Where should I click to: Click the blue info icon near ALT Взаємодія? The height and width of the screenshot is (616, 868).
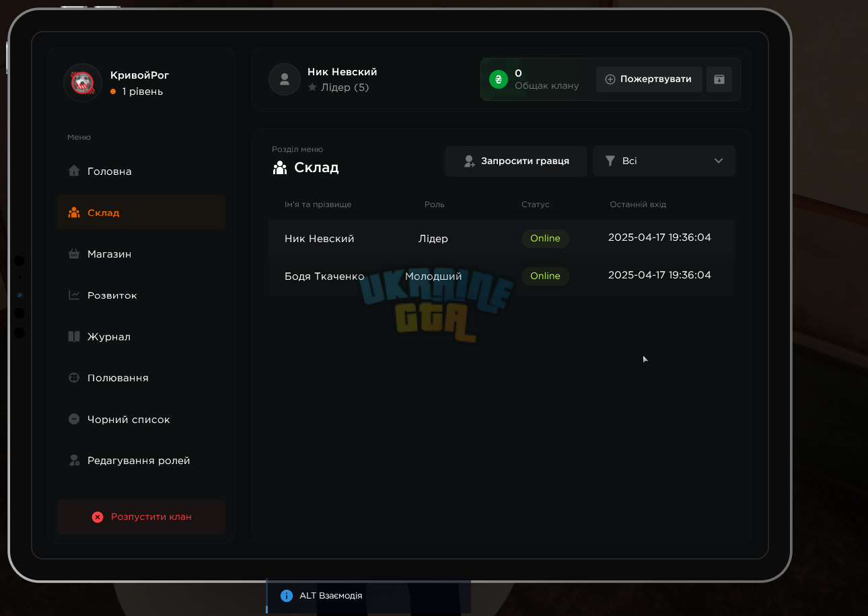287,596
